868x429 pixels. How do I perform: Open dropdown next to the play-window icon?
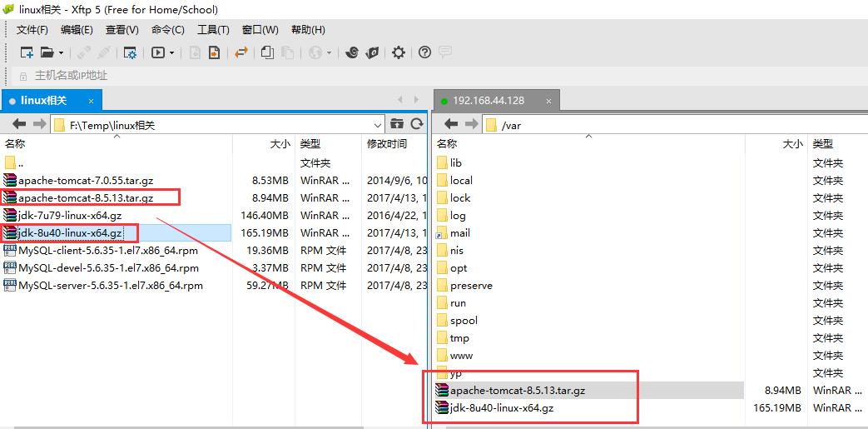pyautogui.click(x=172, y=52)
